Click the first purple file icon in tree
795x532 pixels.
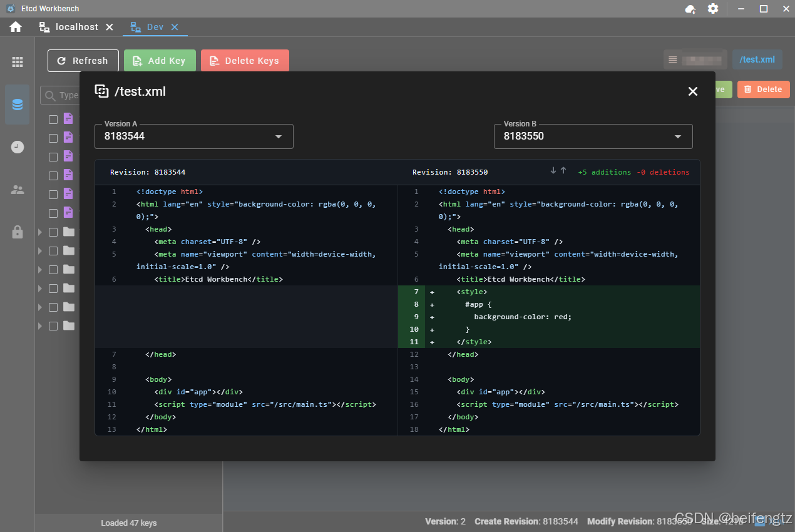click(68, 118)
